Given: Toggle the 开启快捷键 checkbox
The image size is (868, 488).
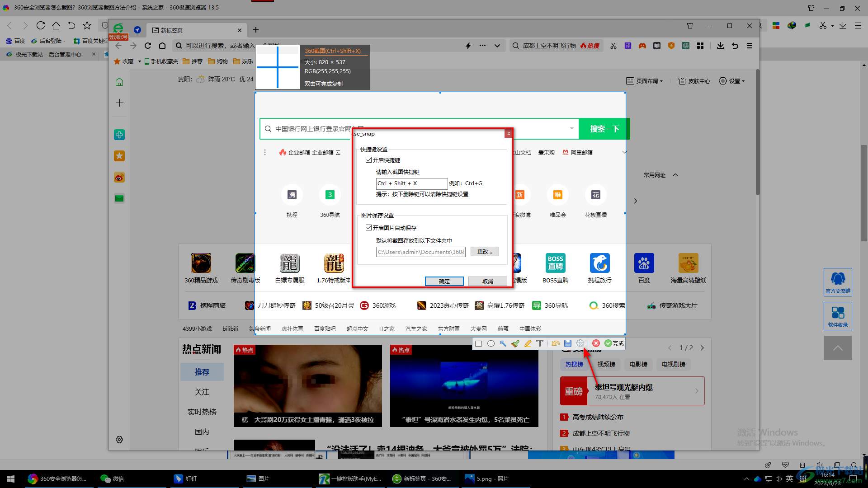Looking at the screenshot, I should coord(368,160).
